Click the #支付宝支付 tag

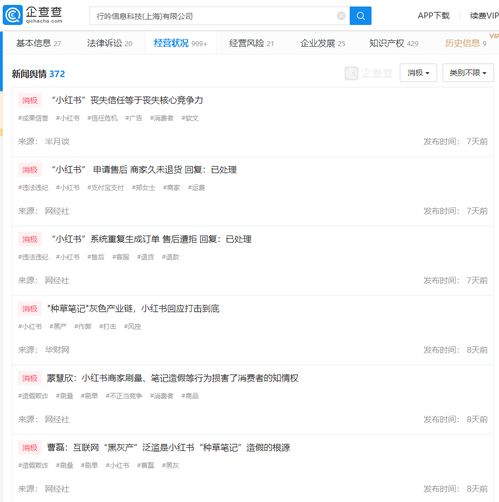click(105, 188)
